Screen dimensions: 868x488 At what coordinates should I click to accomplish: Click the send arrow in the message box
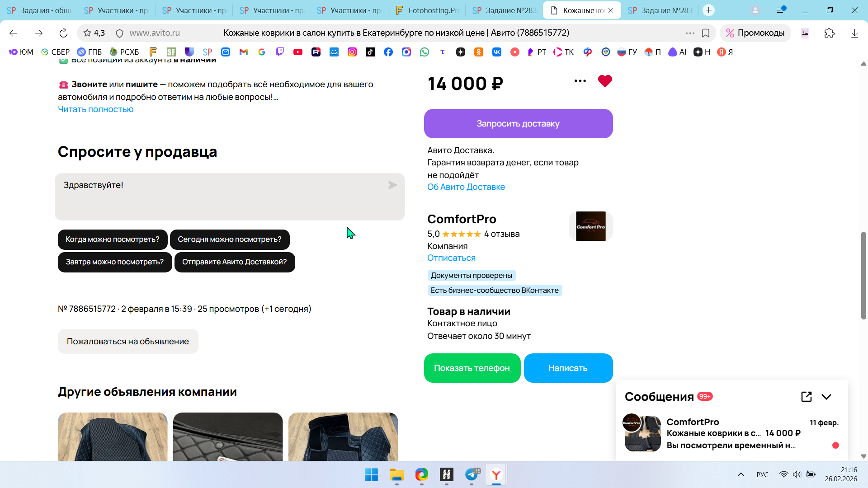[x=392, y=185]
